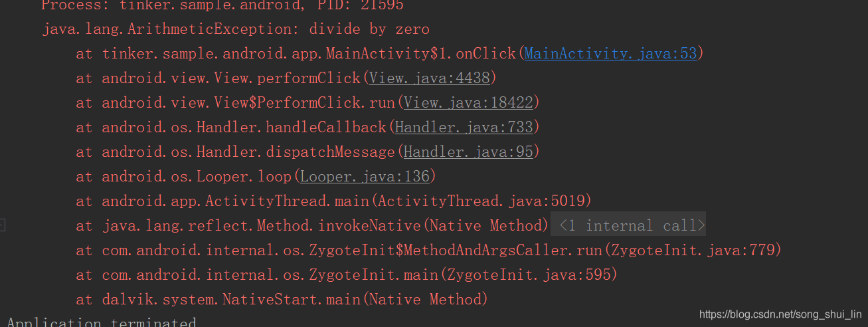This screenshot has height=327, width=868.
Task: Expand the '1 internal call' fold
Action: 628,226
